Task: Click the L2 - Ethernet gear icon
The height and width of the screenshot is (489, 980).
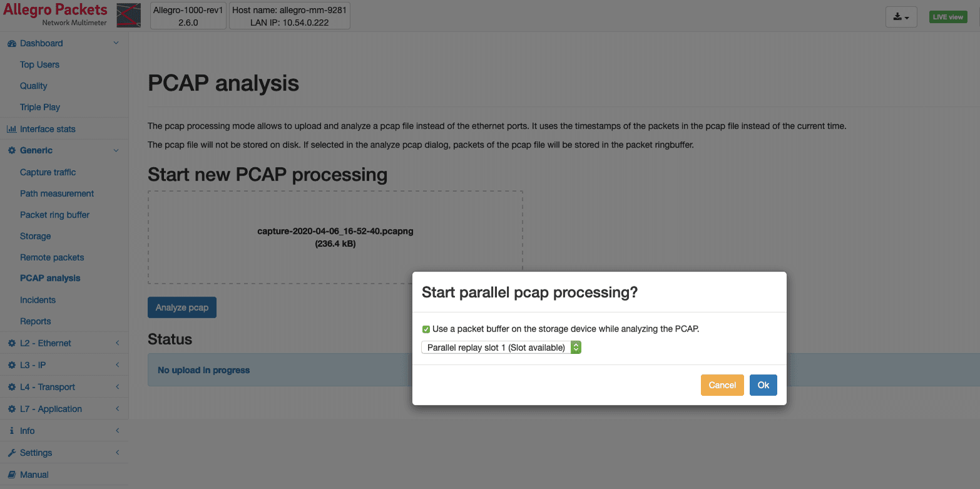Action: (11, 343)
